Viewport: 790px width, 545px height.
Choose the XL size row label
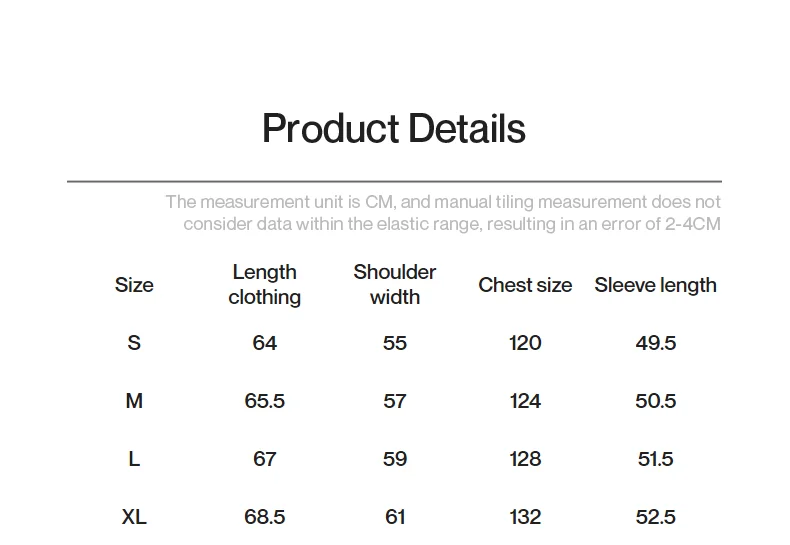(x=134, y=517)
